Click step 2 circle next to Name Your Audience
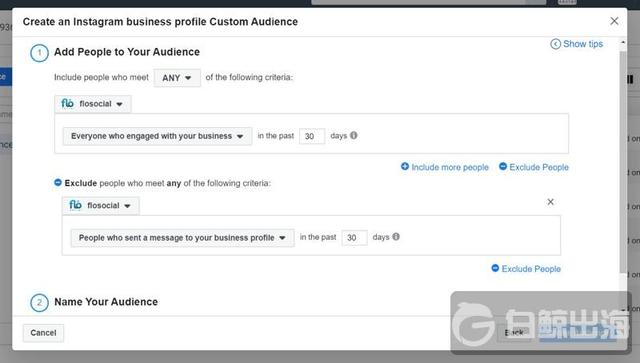 pos(39,303)
